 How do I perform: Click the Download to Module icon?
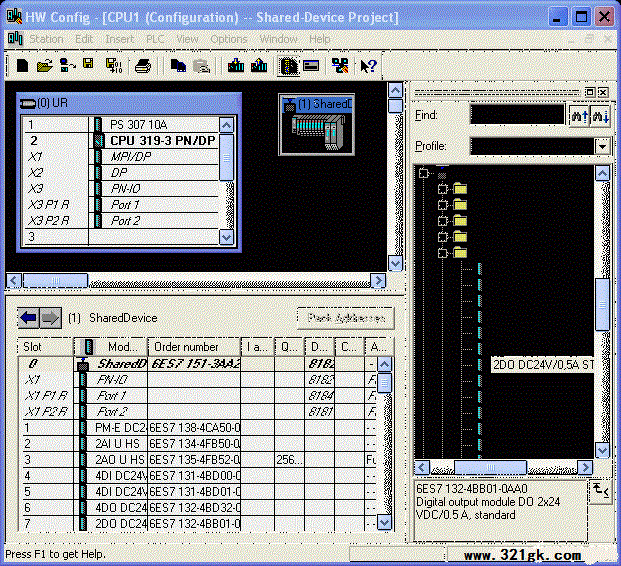[236, 65]
